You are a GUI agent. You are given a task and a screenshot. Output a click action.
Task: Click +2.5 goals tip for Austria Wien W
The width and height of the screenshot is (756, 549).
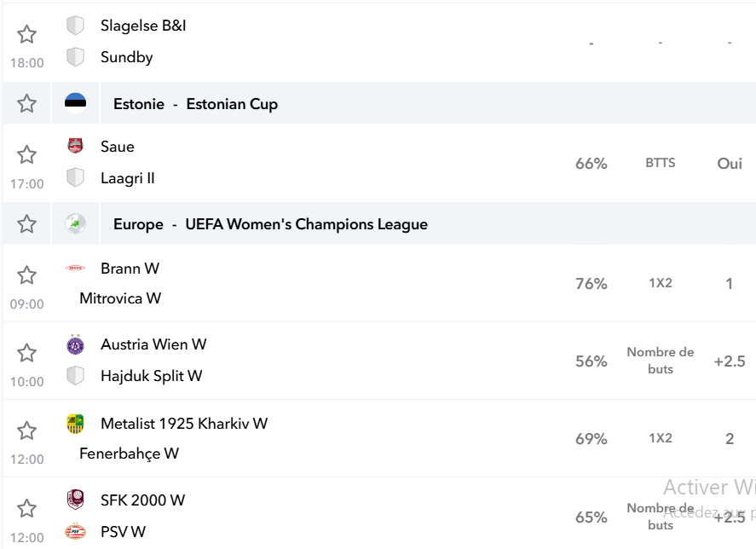coord(730,361)
